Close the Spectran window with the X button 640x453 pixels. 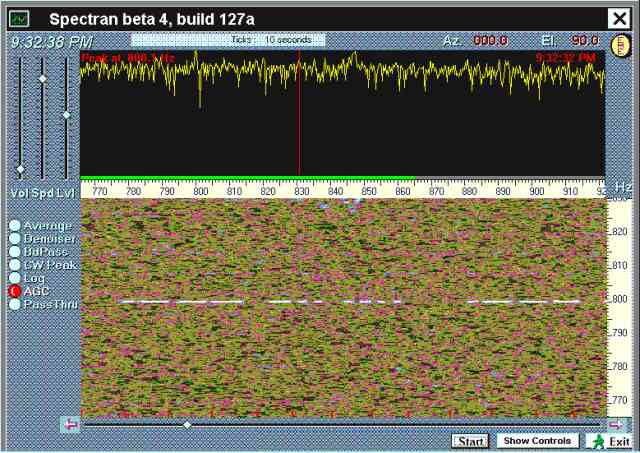(619, 18)
